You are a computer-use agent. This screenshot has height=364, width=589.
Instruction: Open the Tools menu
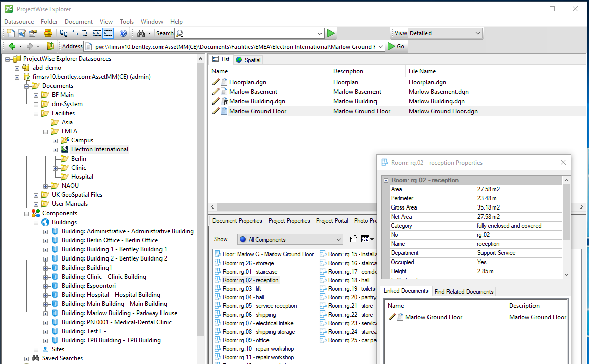point(127,22)
